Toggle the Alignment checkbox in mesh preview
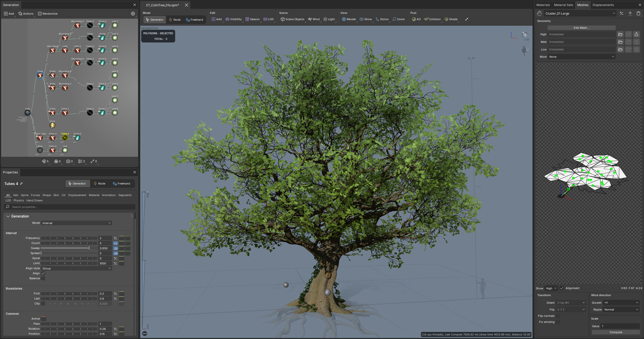Image resolution: width=644 pixels, height=339 pixels. pyautogui.click(x=562, y=288)
